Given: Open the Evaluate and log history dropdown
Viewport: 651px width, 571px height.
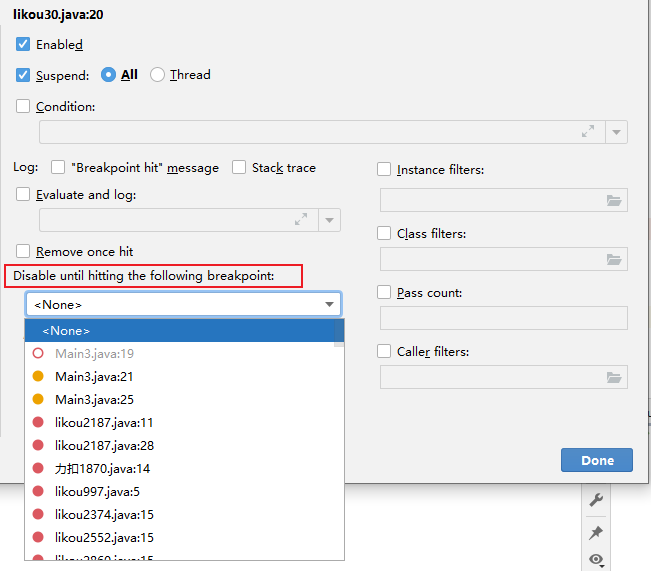Looking at the screenshot, I should [330, 220].
